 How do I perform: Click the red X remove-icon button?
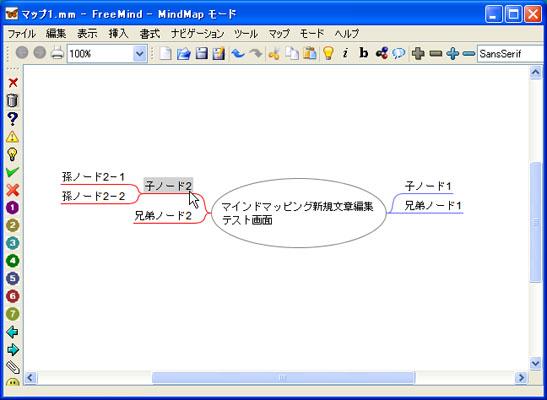13,83
